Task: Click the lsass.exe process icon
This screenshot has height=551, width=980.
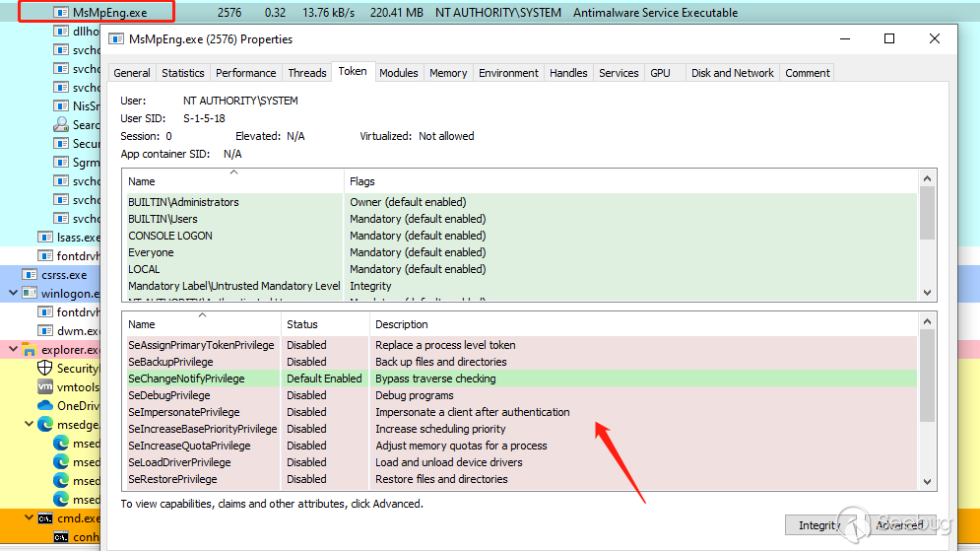Action: (44, 238)
